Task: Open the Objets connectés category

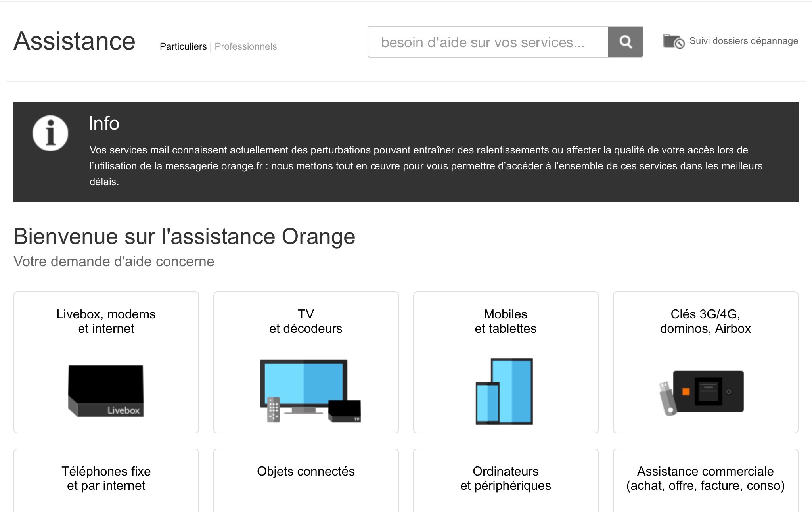Action: 306,471
